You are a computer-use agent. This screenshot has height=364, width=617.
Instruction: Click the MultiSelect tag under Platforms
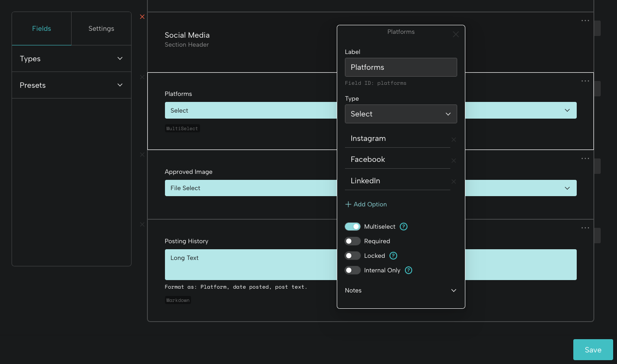click(183, 128)
